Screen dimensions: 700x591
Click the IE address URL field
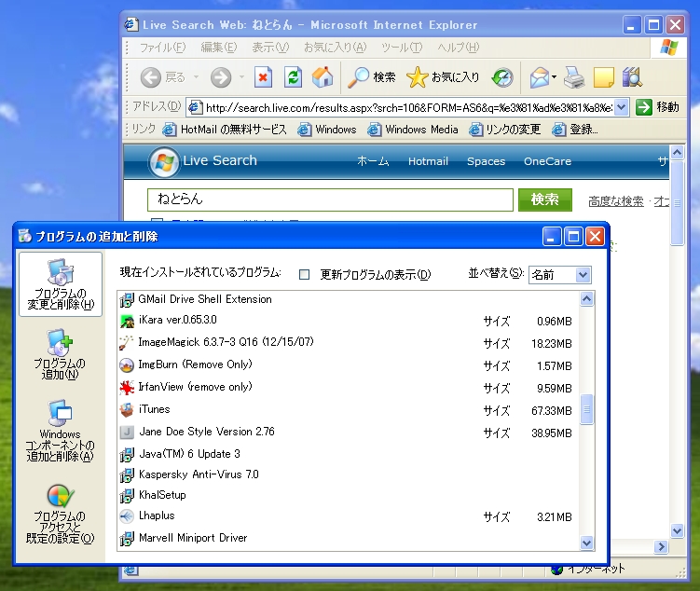point(401,107)
